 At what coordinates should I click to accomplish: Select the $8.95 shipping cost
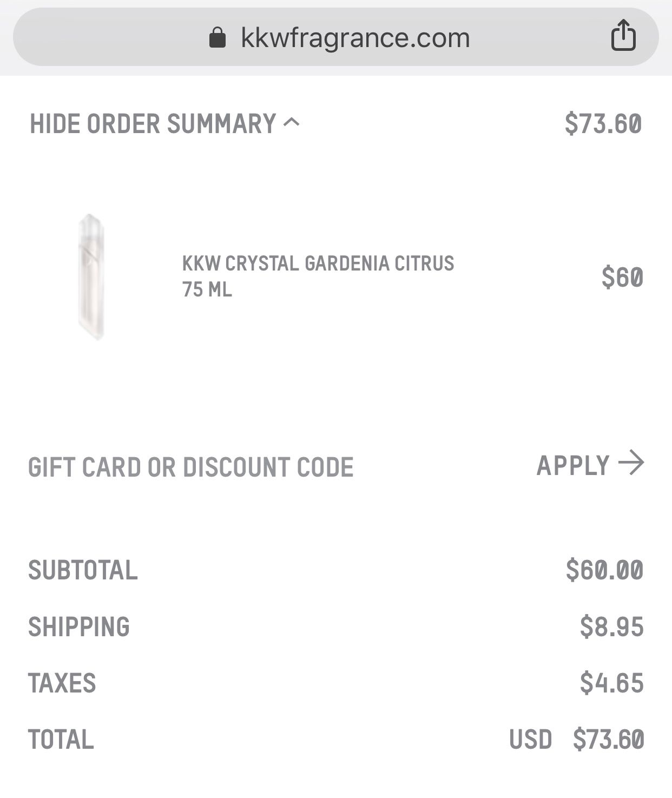pos(612,626)
